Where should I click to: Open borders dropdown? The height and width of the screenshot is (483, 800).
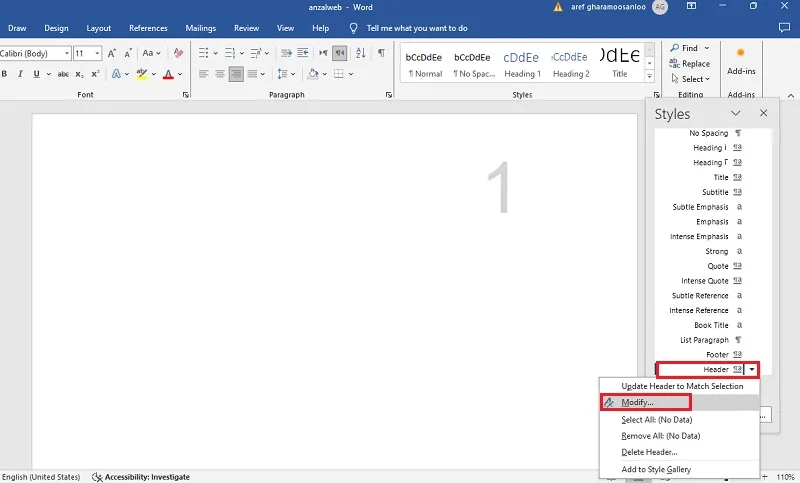point(351,74)
